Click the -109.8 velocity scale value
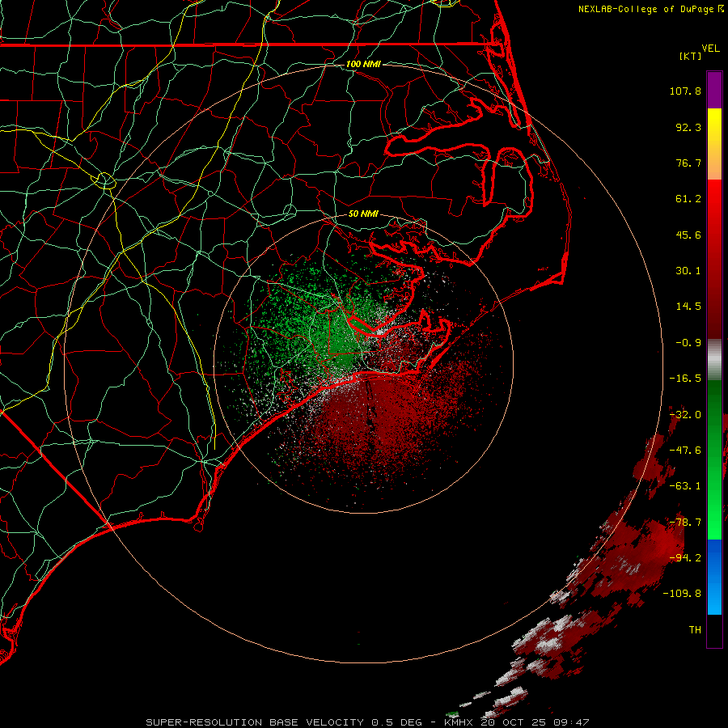Image resolution: width=728 pixels, height=728 pixels. point(682,594)
